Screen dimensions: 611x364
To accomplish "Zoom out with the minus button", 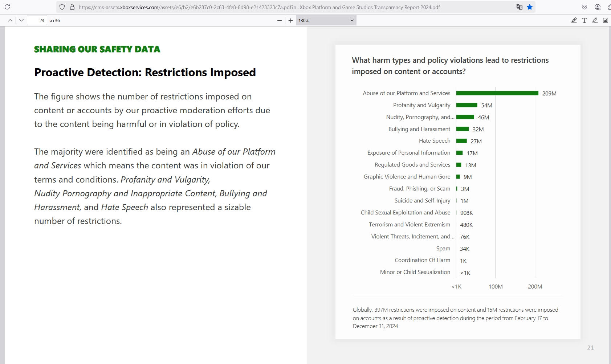I will click(279, 20).
